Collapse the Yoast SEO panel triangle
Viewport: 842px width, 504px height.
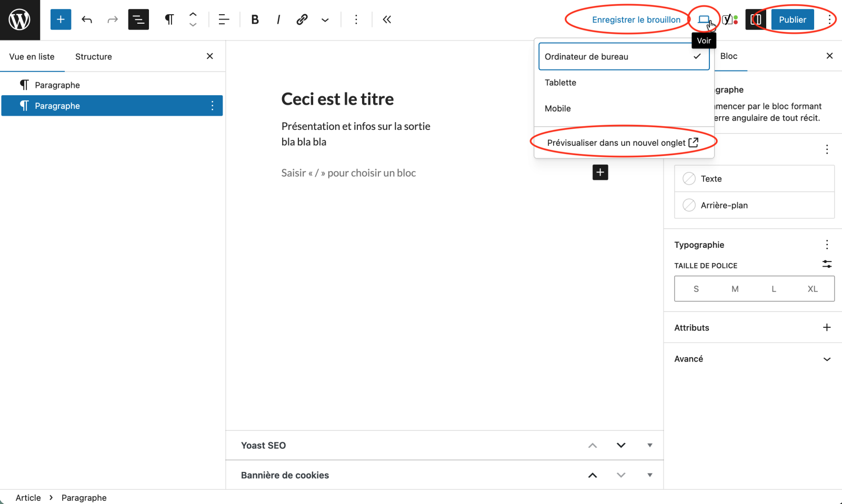click(649, 445)
